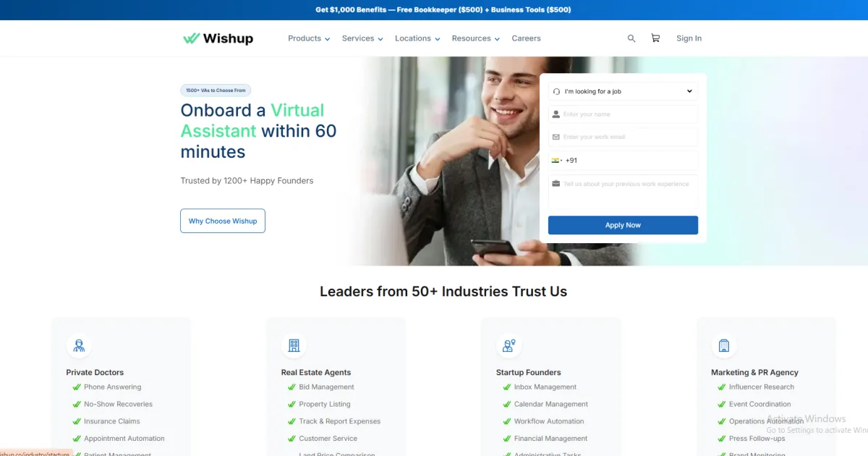Image resolution: width=868 pixels, height=456 pixels.
Task: Click 'Appointment Automation' text
Action: click(124, 439)
